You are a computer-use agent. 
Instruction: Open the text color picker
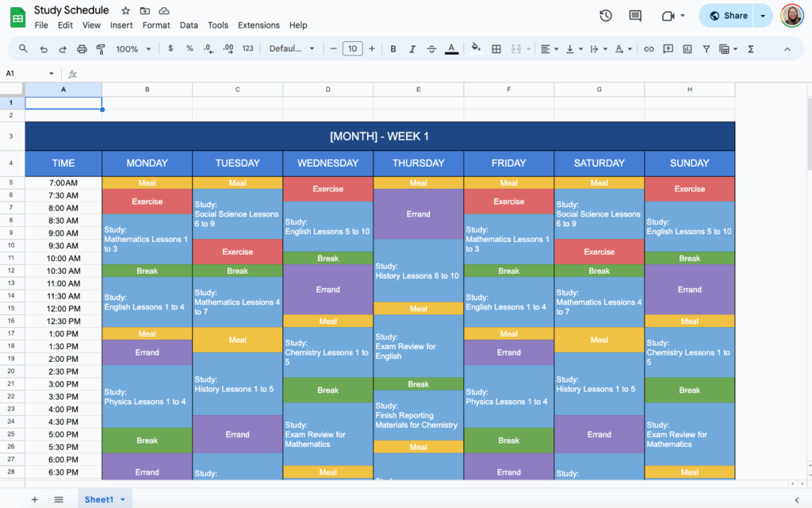coord(451,48)
